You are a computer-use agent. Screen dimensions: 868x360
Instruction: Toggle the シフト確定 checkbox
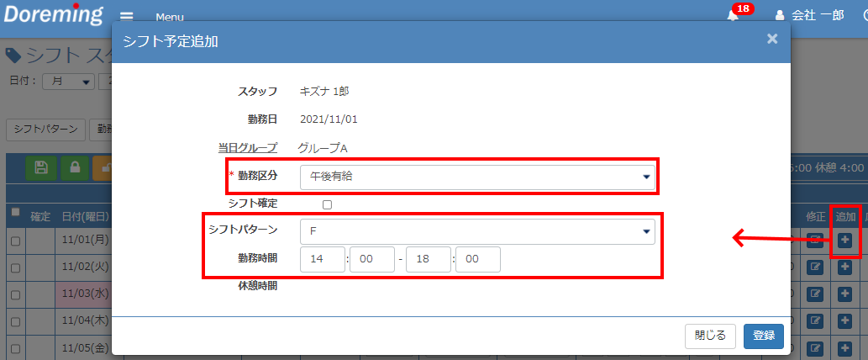[327, 204]
